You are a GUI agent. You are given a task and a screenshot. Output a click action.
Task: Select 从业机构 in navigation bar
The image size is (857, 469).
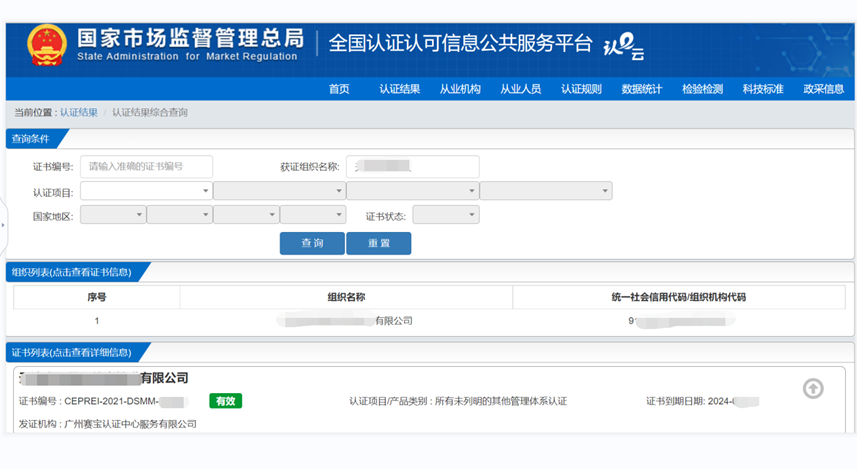(460, 89)
